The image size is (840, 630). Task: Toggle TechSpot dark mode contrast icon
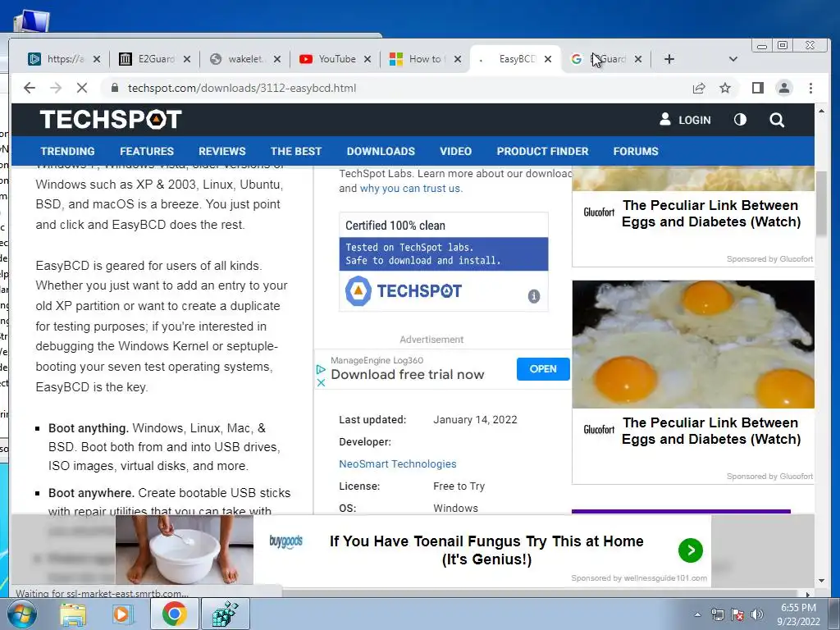pos(740,120)
